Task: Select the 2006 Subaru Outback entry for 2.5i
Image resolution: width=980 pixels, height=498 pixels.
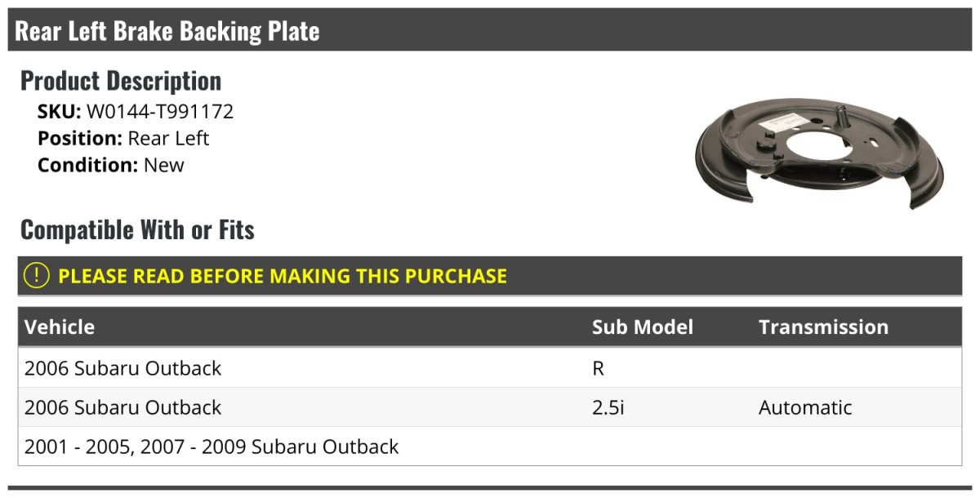Action: pyautogui.click(x=123, y=407)
